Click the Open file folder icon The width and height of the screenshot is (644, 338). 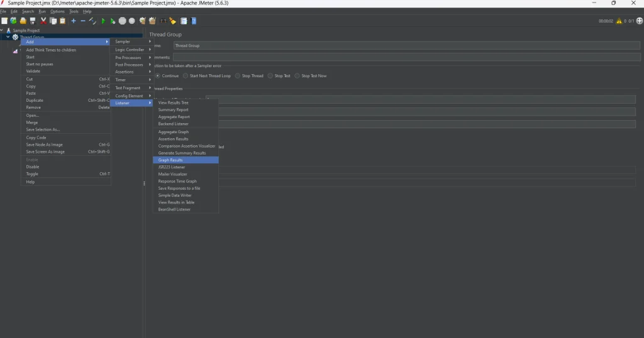(x=23, y=21)
